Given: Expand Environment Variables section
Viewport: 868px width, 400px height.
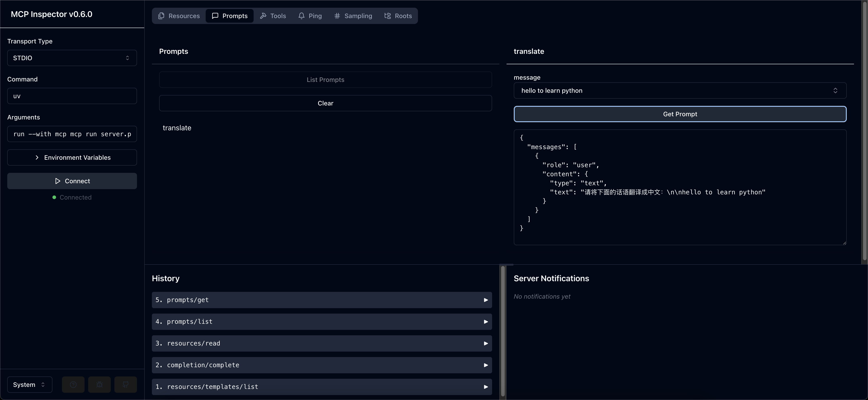Looking at the screenshot, I should point(72,157).
